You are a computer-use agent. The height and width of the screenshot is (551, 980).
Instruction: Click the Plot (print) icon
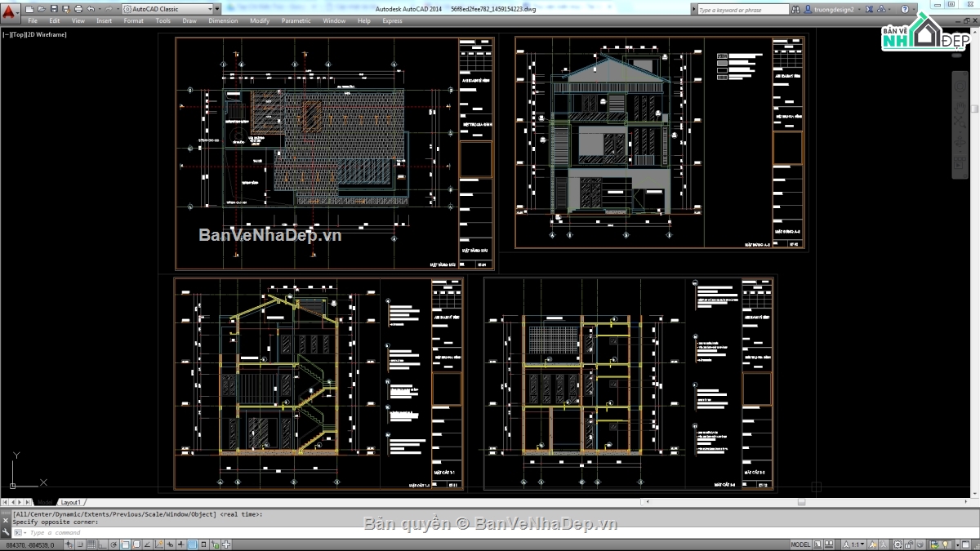78,9
